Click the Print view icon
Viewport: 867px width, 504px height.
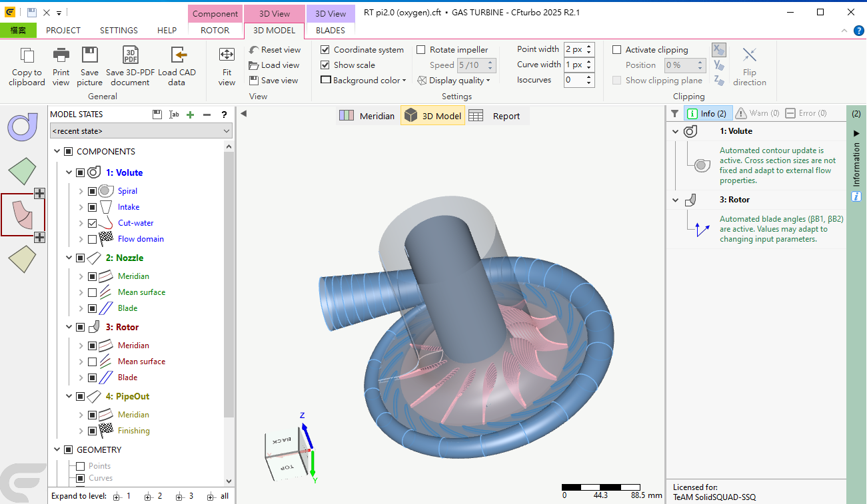(61, 56)
